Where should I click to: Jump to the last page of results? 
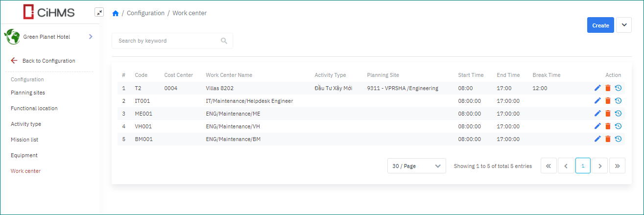618,166
